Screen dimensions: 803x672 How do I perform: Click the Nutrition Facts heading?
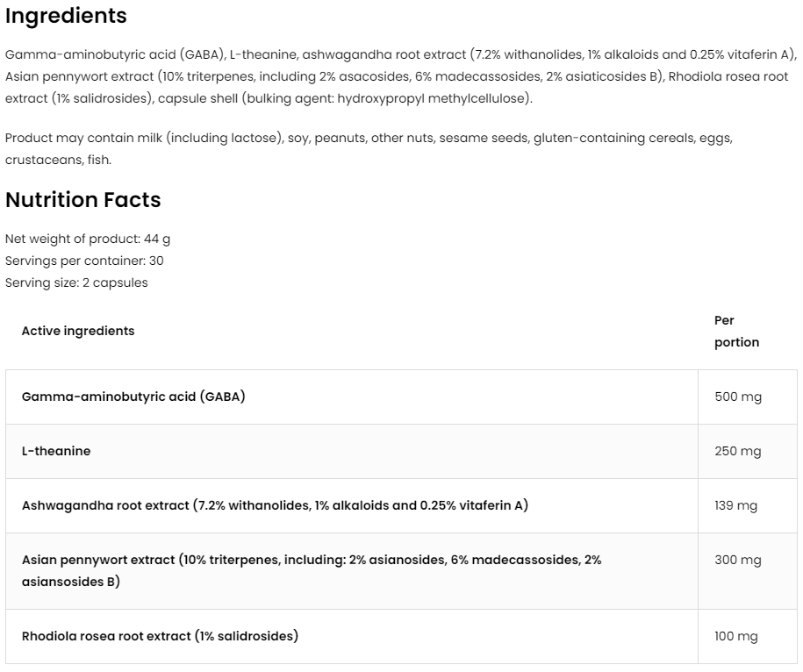tap(82, 200)
